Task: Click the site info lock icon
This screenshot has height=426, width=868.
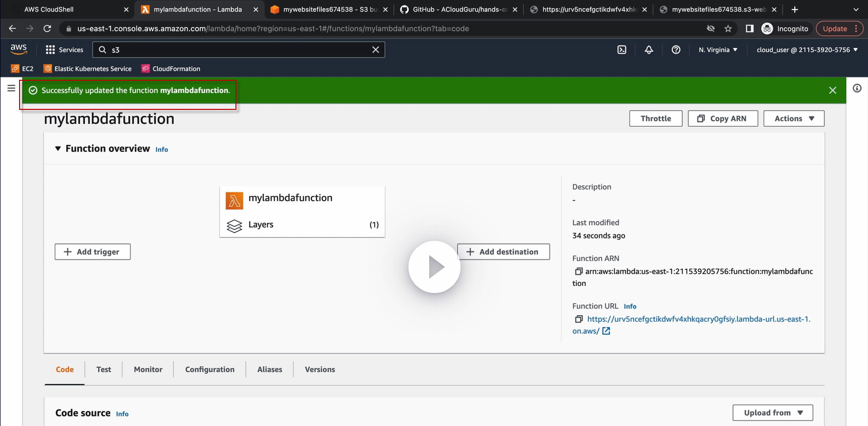Action: point(68,29)
